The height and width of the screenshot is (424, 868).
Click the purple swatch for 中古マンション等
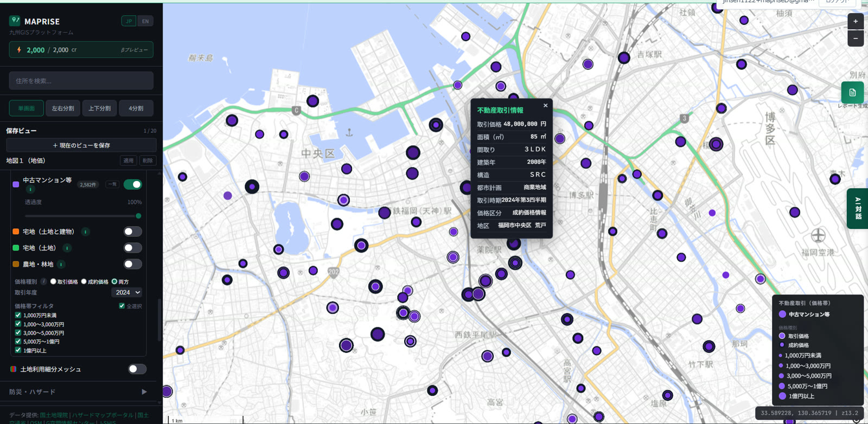(x=16, y=184)
